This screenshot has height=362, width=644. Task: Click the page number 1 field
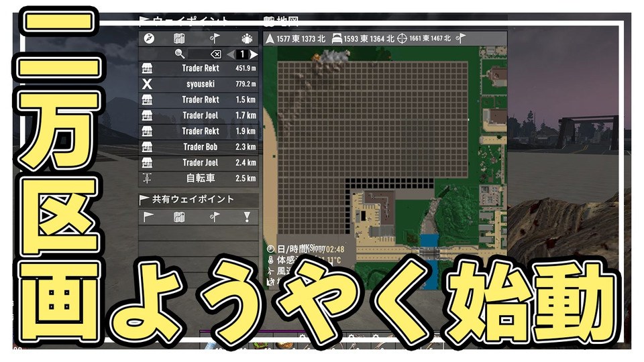click(242, 54)
